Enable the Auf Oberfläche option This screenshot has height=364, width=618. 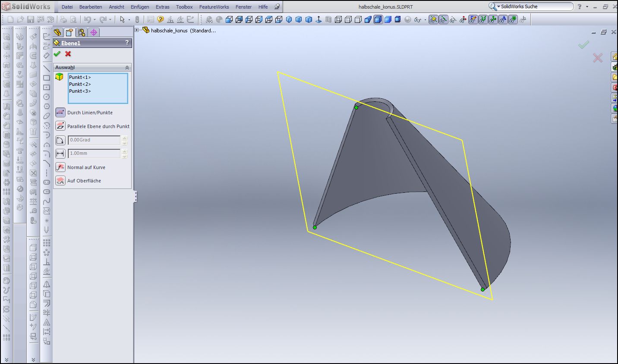tap(60, 181)
